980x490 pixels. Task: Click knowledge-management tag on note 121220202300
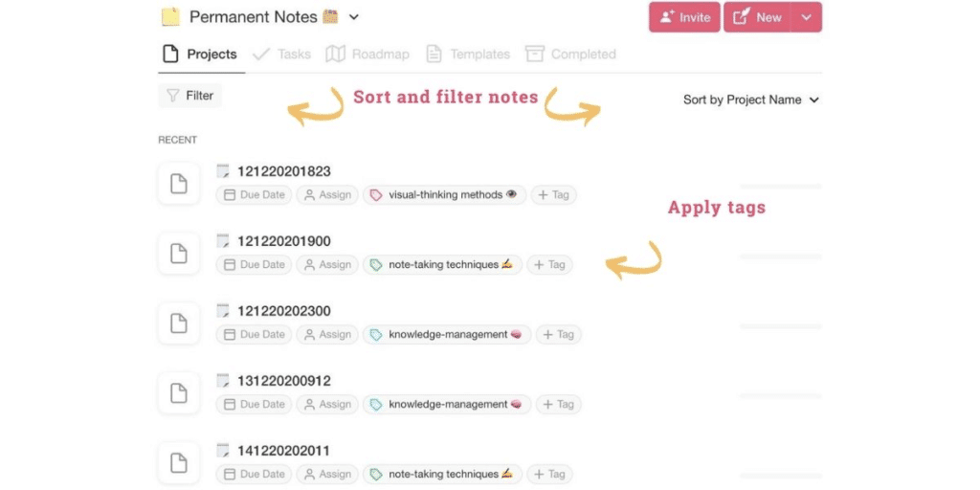[x=446, y=335]
